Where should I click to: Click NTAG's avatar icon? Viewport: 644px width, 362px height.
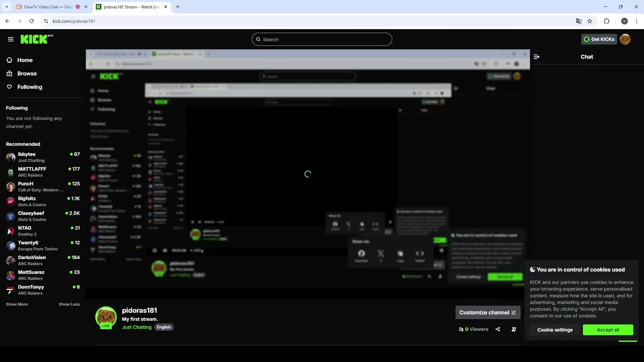[11, 231]
